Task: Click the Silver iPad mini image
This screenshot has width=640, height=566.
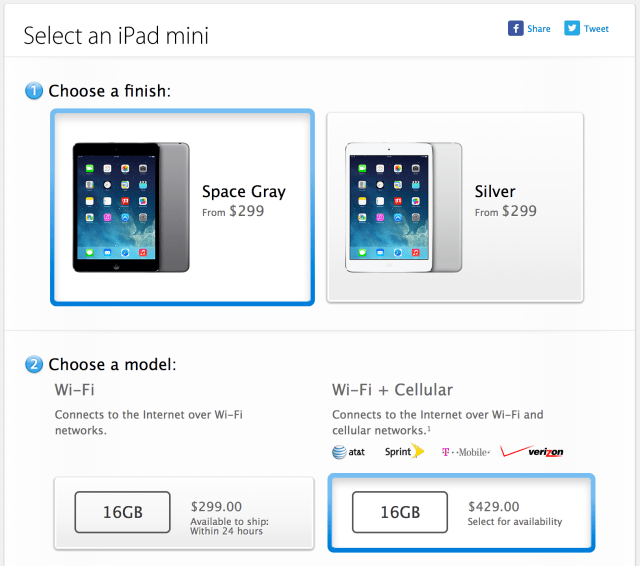Action: (403, 207)
